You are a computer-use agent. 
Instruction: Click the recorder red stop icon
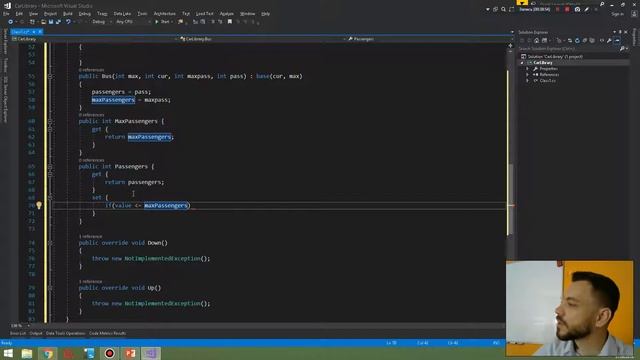pos(567,9)
